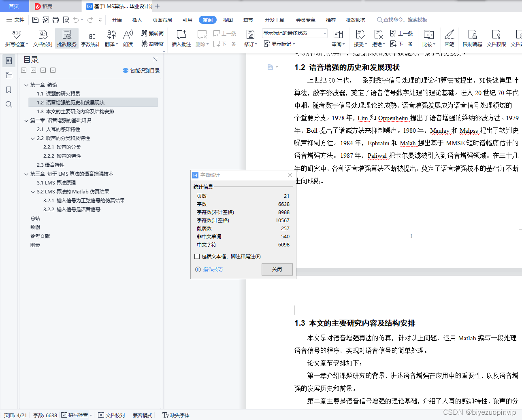Switch to the 视图 ribbon tab
The width and height of the screenshot is (522, 420).
pyautogui.click(x=228, y=19)
